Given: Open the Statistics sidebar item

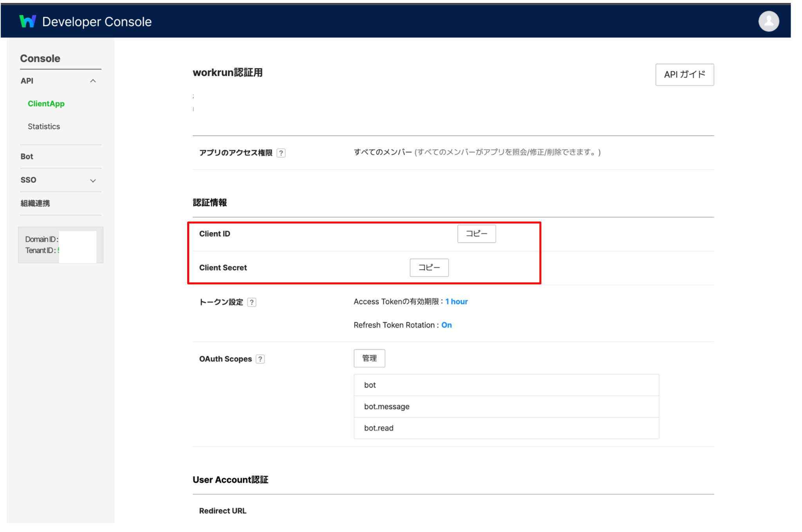Looking at the screenshot, I should click(44, 126).
